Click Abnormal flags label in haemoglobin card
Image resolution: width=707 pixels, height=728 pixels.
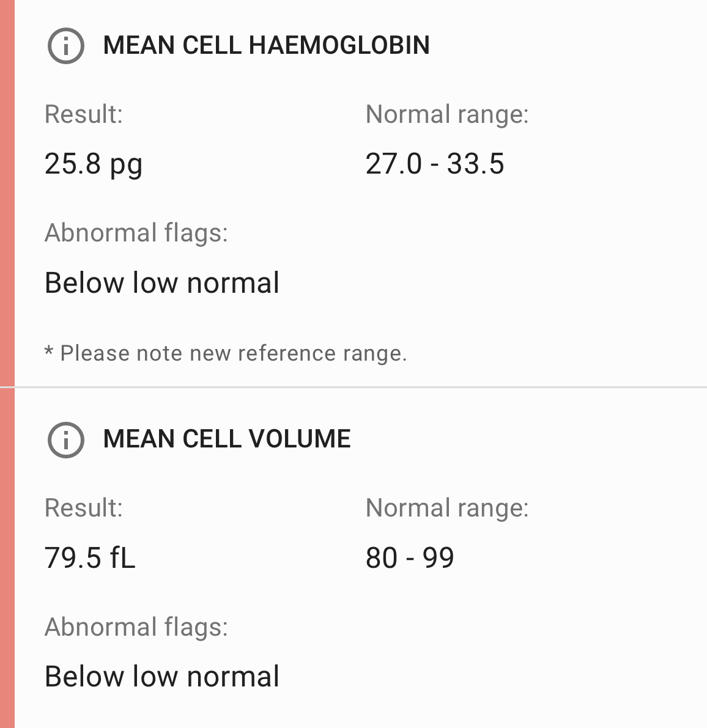coord(136,233)
